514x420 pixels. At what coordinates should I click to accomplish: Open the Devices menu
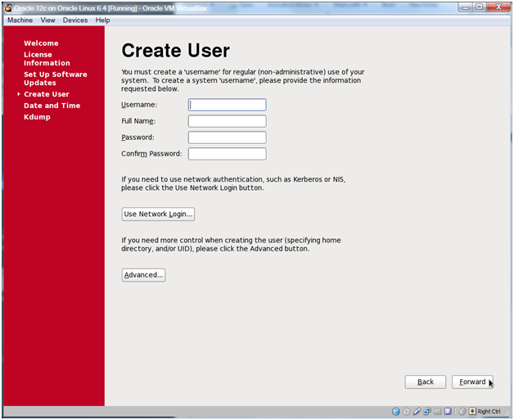point(74,20)
